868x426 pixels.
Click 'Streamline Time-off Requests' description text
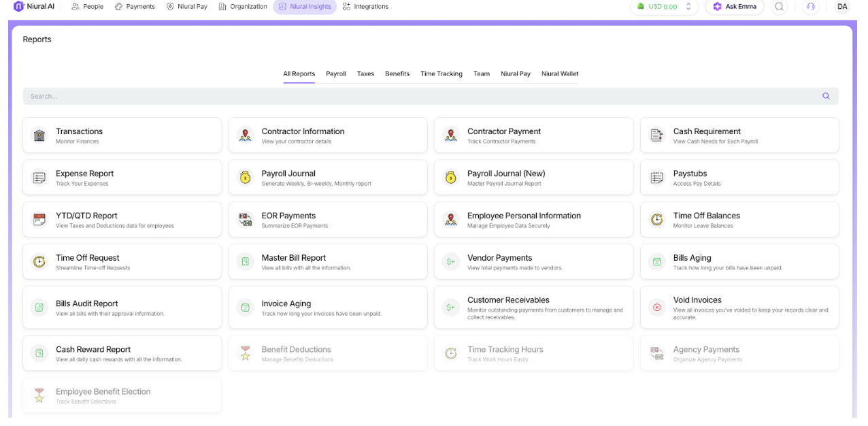tap(93, 268)
